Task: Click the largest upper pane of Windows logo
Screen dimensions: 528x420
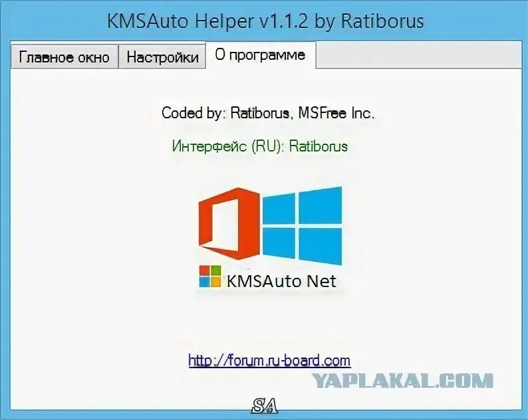Action: tap(321, 205)
